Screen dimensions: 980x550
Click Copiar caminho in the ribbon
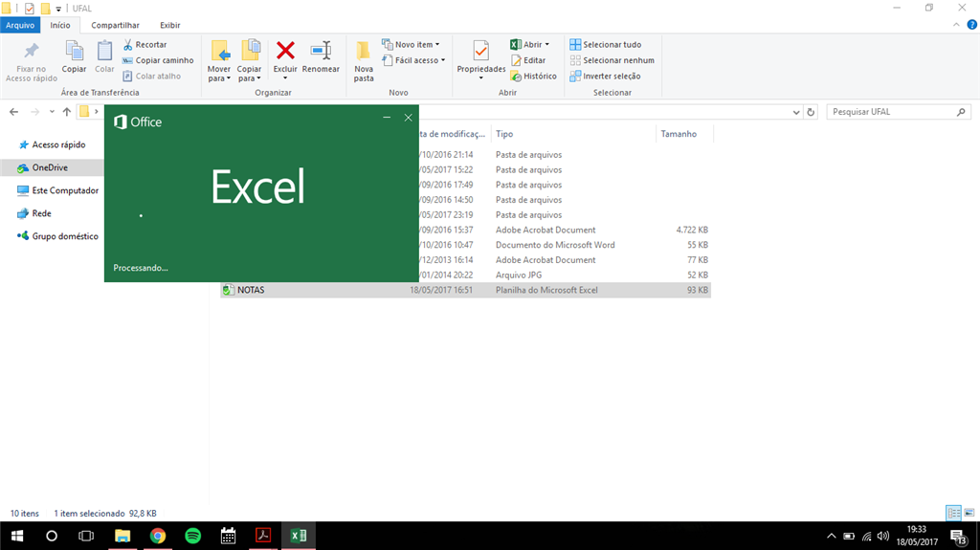(158, 60)
